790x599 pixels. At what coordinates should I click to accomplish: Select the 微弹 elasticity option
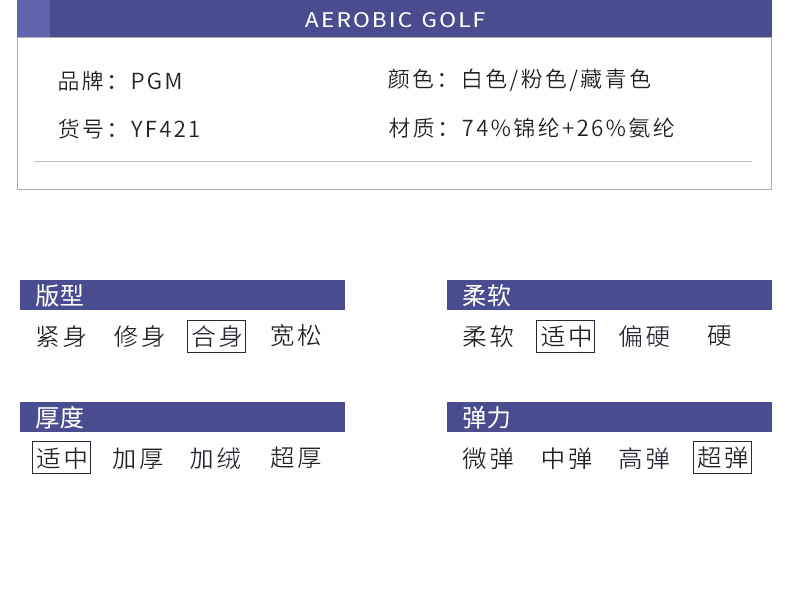point(488,458)
